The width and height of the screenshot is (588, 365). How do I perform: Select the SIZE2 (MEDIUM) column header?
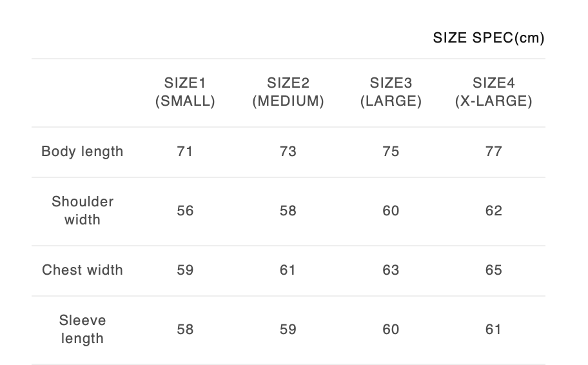coord(288,92)
